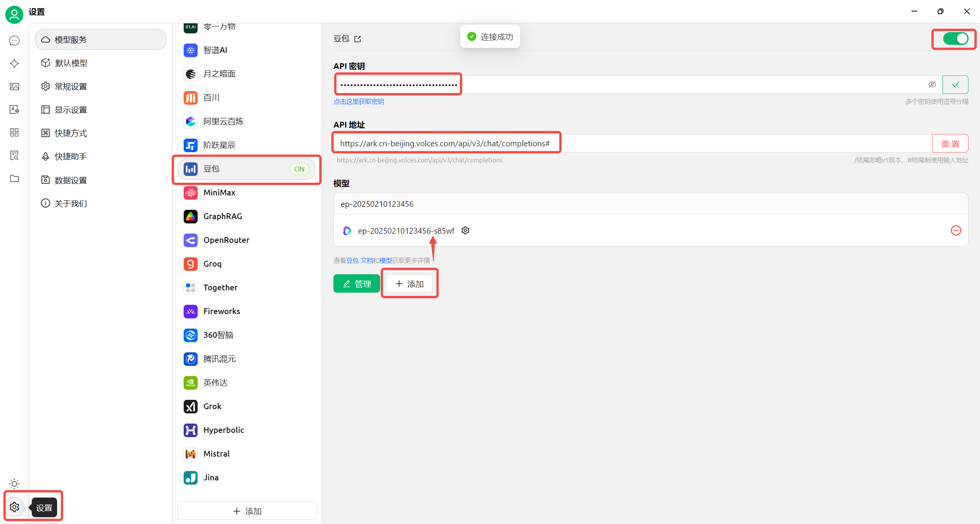Open the mini apps grid icon
The height and width of the screenshot is (524, 980).
14,133
